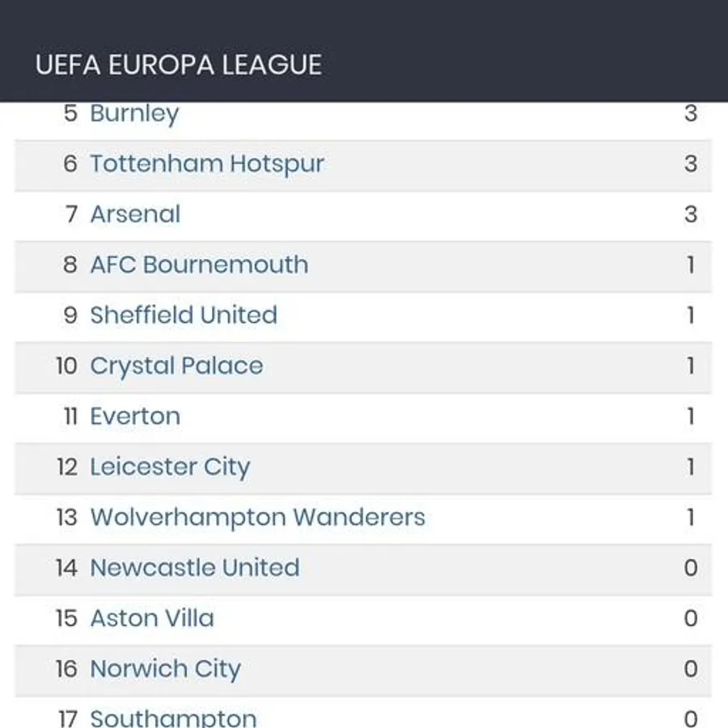Select Tottenham Hotspur in the table

coord(207,163)
